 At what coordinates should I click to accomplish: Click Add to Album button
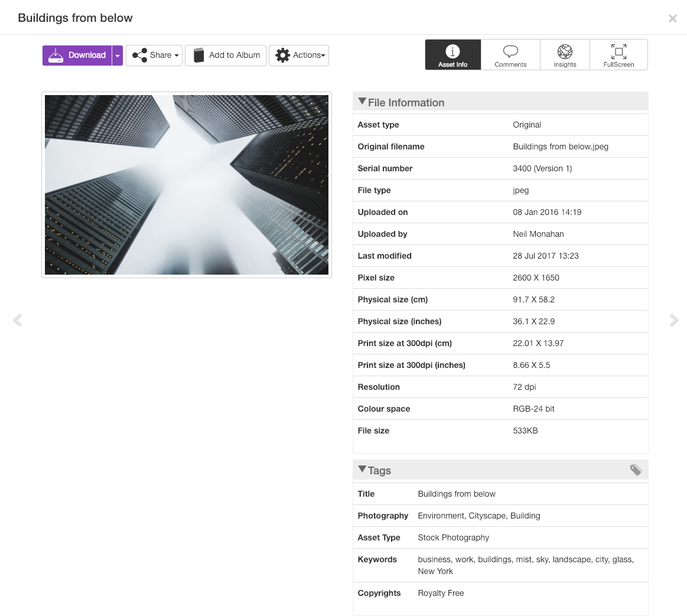(x=226, y=55)
